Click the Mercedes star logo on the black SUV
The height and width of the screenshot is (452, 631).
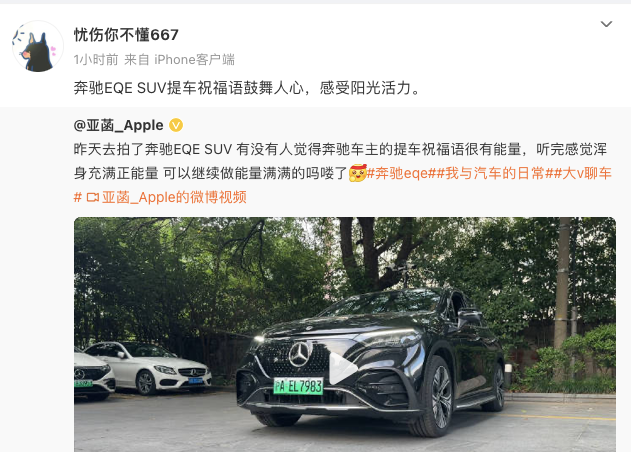tap(299, 354)
